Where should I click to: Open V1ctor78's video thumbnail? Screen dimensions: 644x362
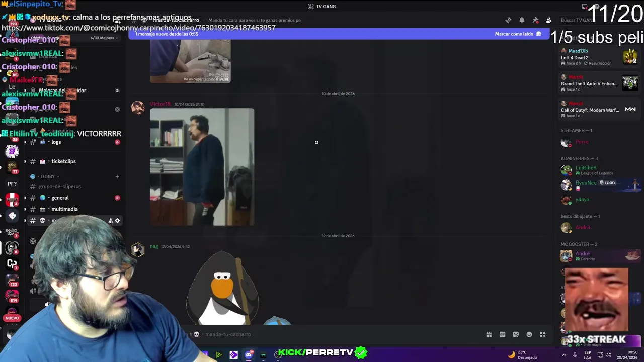click(x=202, y=167)
